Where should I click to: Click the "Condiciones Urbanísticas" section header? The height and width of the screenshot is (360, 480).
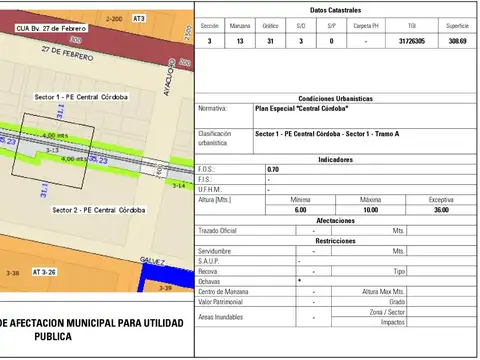click(x=335, y=99)
